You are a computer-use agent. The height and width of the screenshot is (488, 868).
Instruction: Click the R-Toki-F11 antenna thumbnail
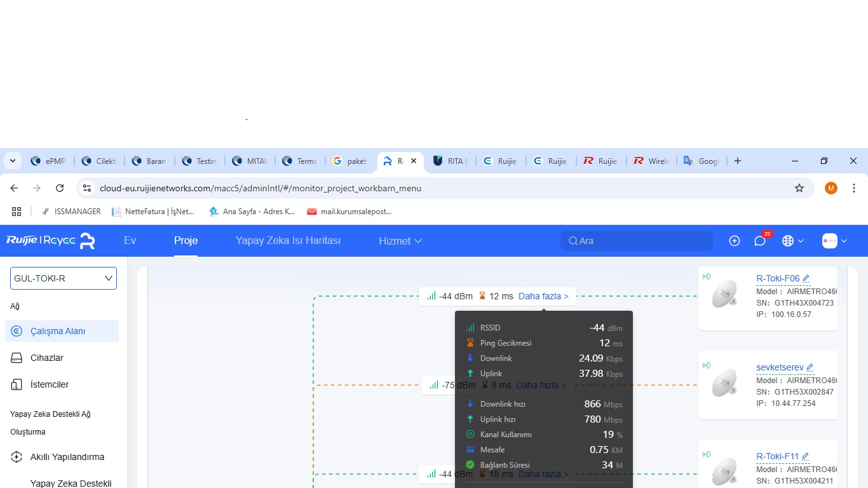[x=725, y=473]
